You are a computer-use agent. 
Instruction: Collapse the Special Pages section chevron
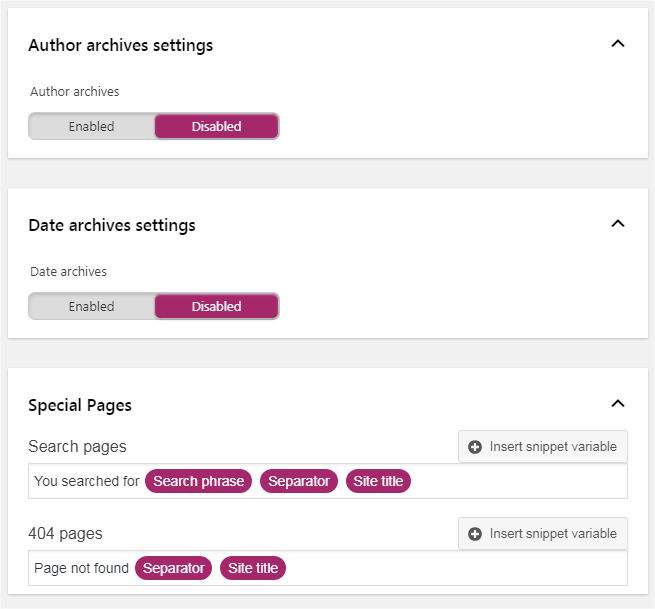pos(618,403)
